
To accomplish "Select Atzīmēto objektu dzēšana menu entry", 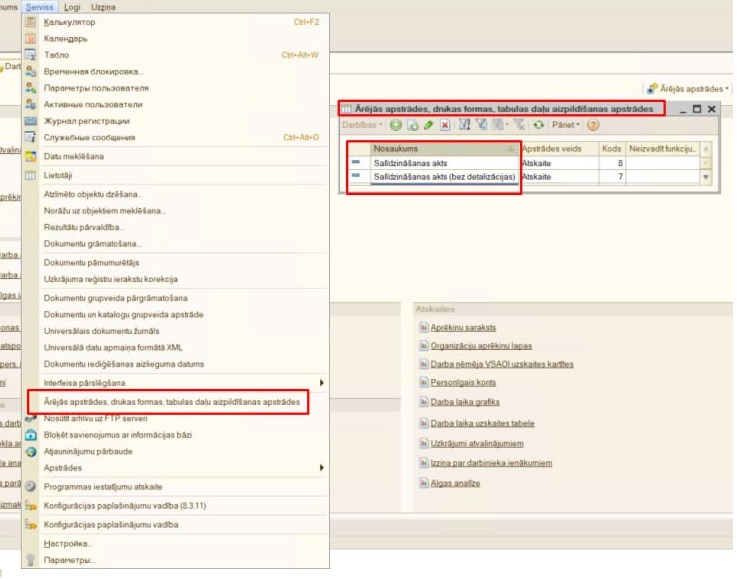I will [93, 194].
